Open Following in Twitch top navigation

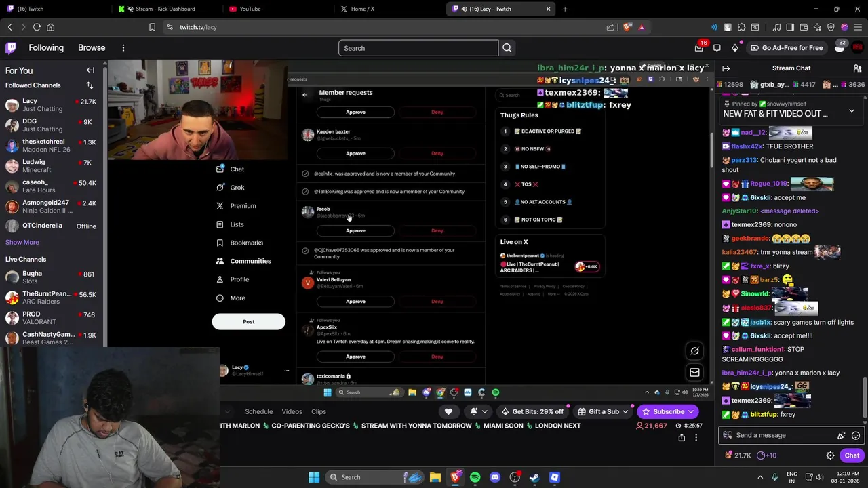point(46,48)
